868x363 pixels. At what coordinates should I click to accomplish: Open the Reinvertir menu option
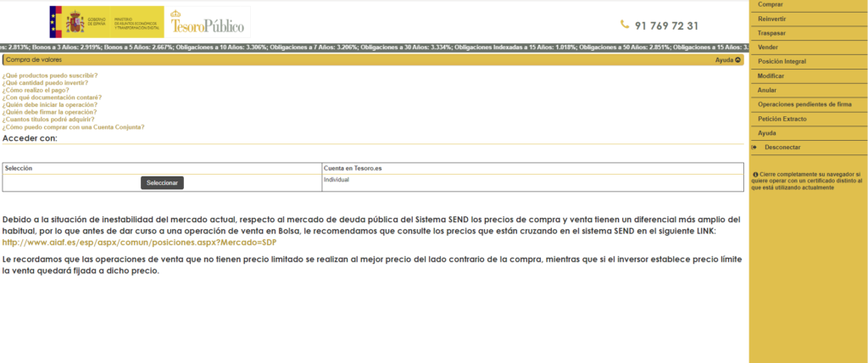tap(771, 19)
